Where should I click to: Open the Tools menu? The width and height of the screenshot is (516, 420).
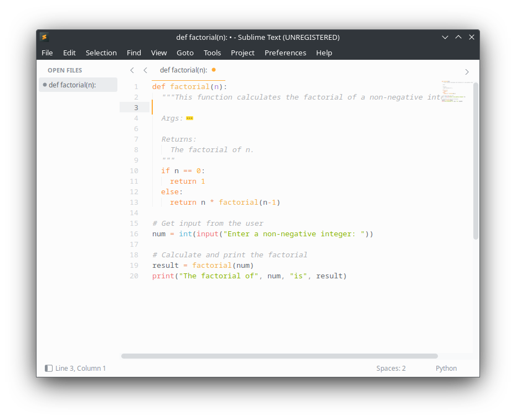tap(212, 53)
